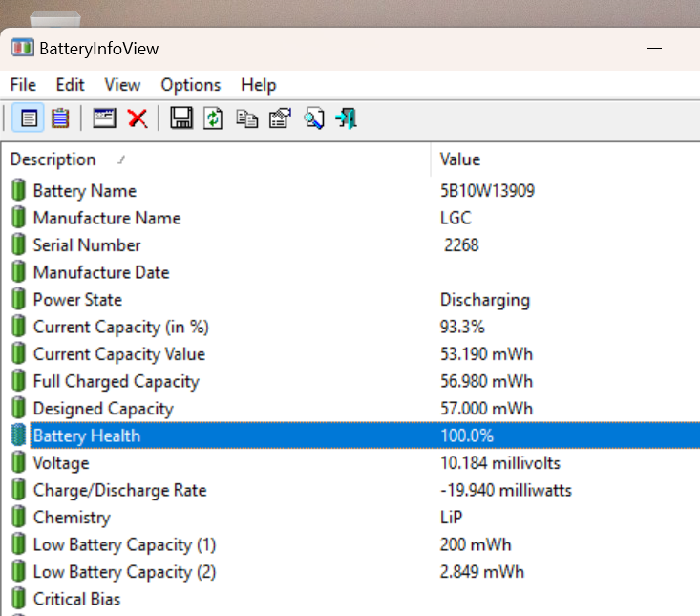
Task: Click the 2268 serial number value
Action: pyautogui.click(x=461, y=245)
